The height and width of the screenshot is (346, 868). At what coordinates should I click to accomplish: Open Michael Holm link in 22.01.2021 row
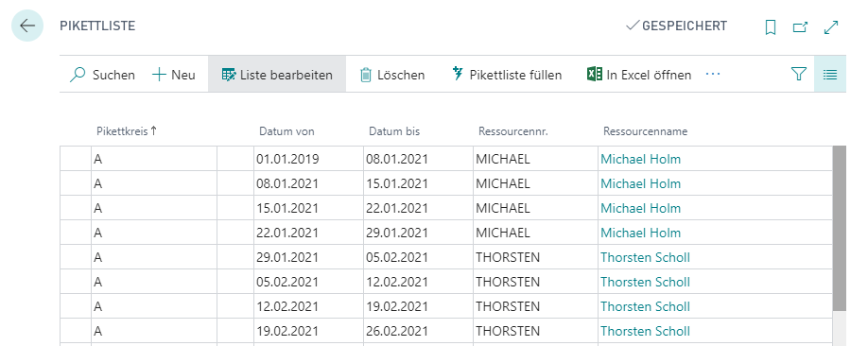tap(640, 234)
